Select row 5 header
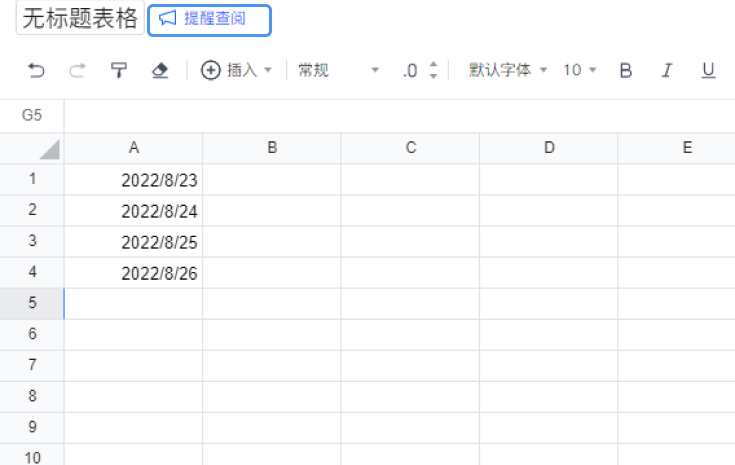735x465 pixels. tap(32, 303)
